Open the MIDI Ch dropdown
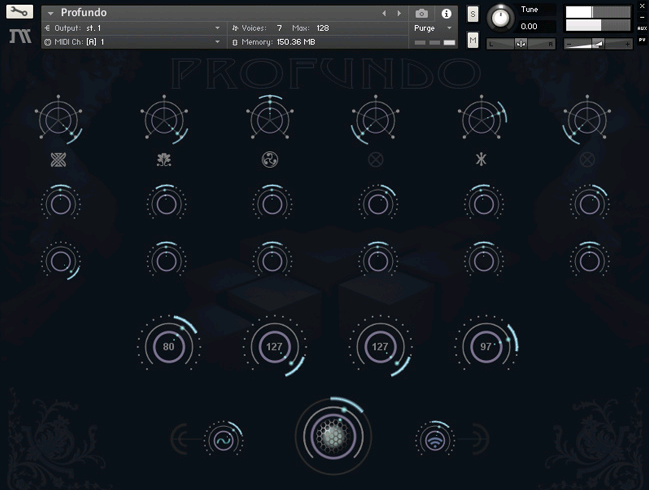 click(x=133, y=42)
